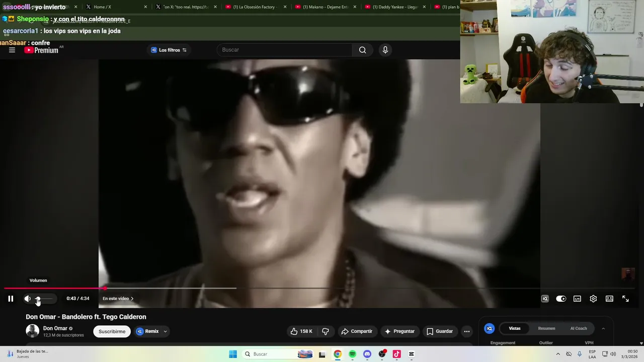Click the search magnifier button
The height and width of the screenshot is (362, 644).
pos(362,50)
